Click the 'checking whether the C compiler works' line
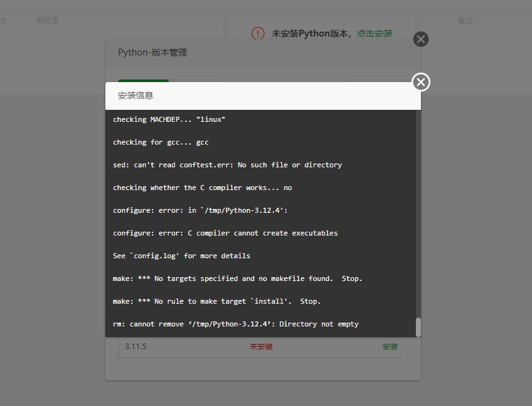Image resolution: width=532 pixels, height=406 pixels. 202,188
